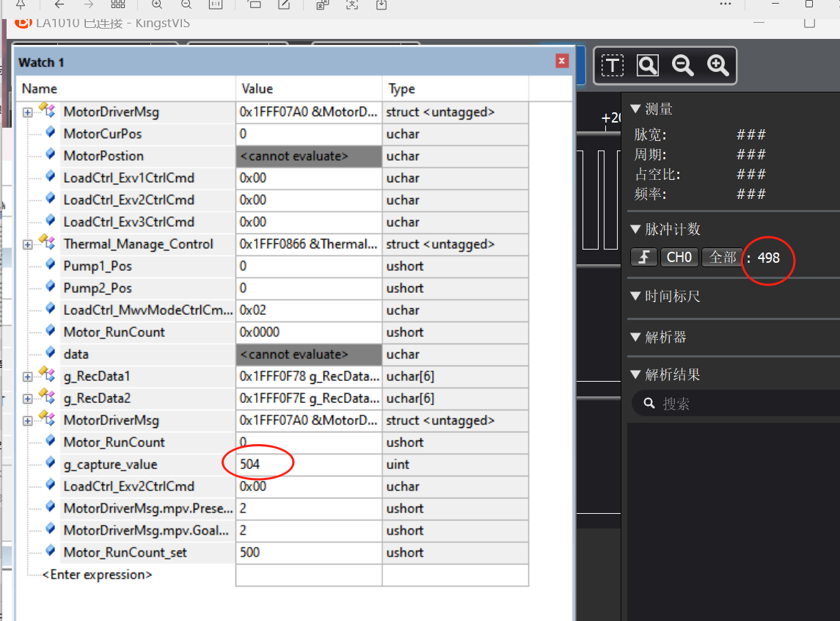This screenshot has height=621, width=840.
Task: Select the g_capture_value value 504
Action: (309, 464)
